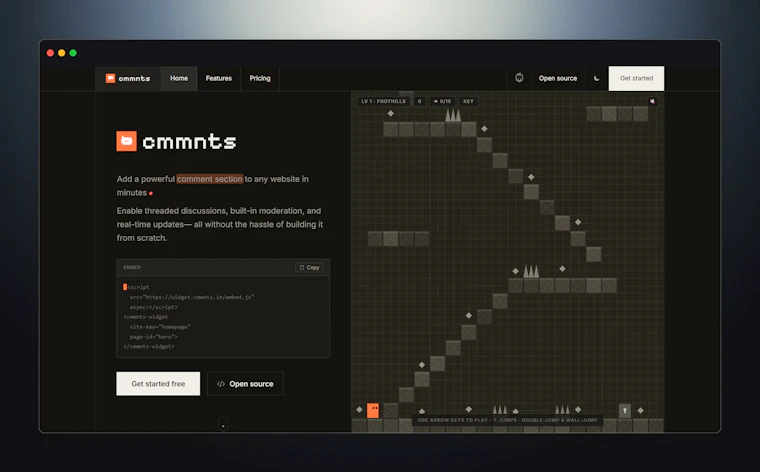The width and height of the screenshot is (760, 472).
Task: Copy the embed code snippet
Action: (x=309, y=267)
